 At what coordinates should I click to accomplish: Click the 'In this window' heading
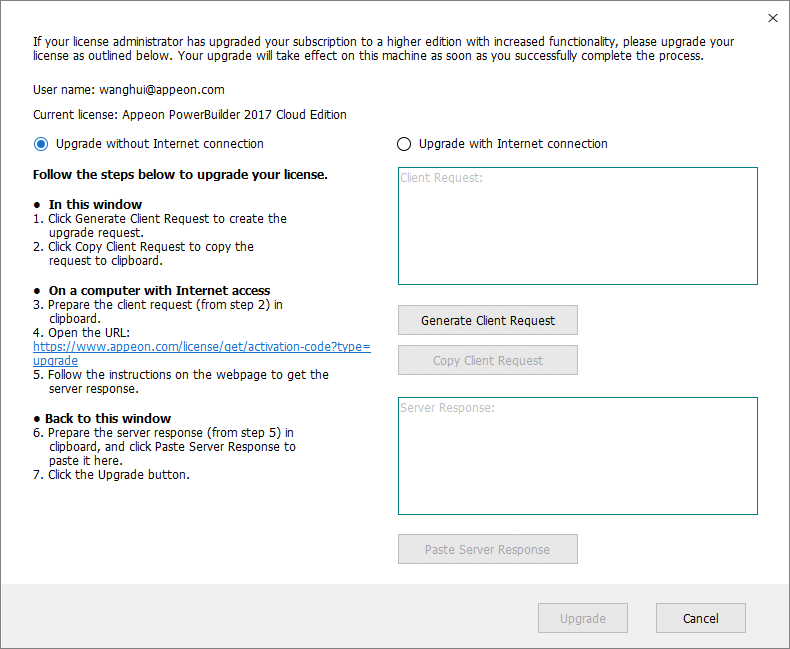[x=95, y=205]
